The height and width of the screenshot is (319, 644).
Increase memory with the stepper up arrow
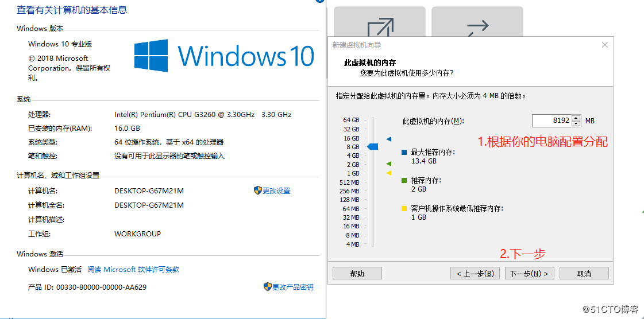click(x=576, y=118)
